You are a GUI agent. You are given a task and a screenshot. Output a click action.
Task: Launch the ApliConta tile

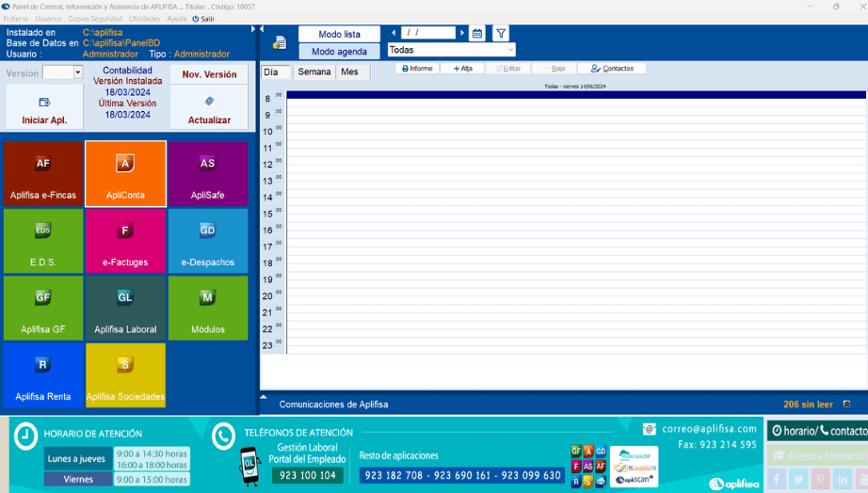[x=125, y=174]
